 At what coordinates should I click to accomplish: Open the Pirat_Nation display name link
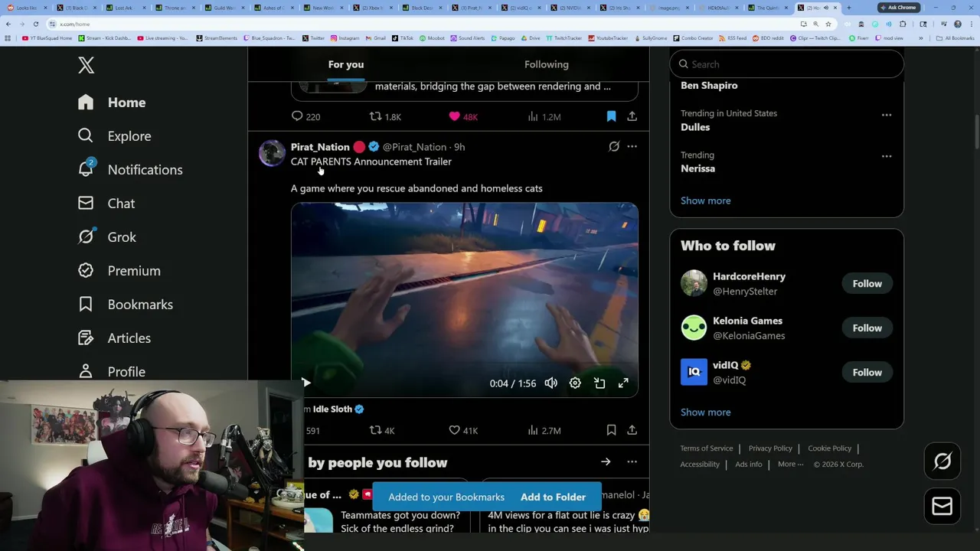[x=320, y=147]
